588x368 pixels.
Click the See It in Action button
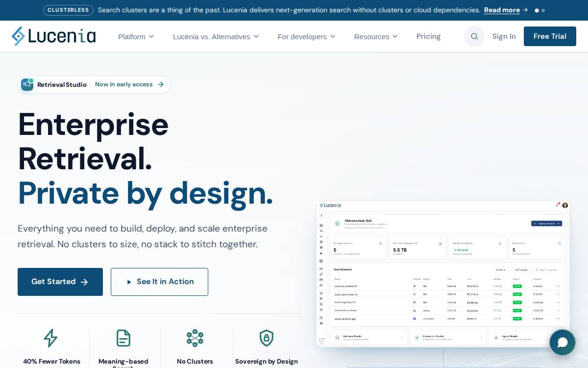tap(159, 282)
